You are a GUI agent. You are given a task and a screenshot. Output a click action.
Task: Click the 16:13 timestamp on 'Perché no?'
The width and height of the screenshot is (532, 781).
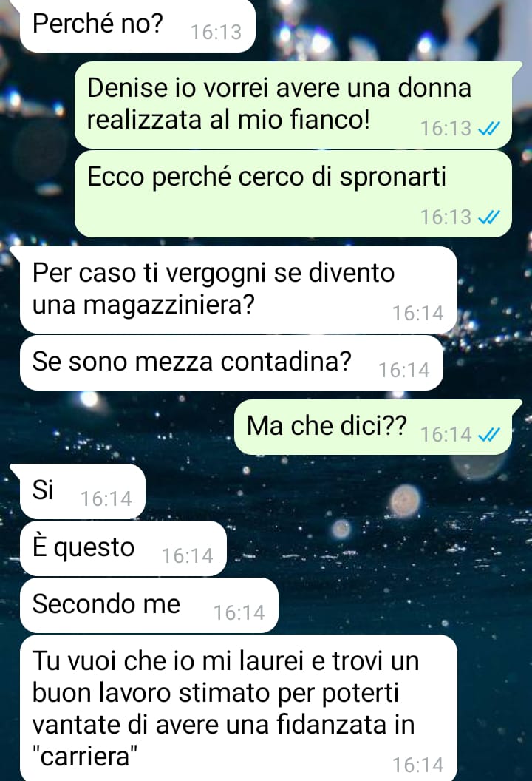coord(216,32)
